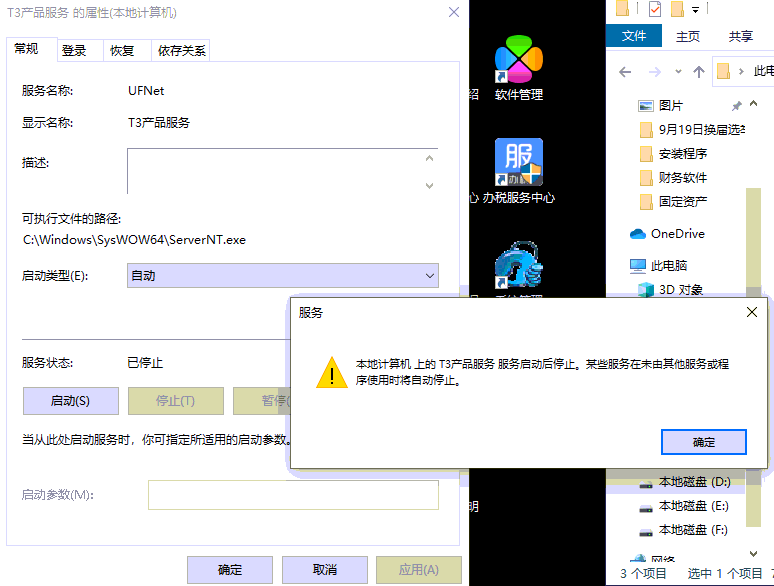Click the 财务软件 folder icon
The image size is (774, 586).
click(x=646, y=178)
